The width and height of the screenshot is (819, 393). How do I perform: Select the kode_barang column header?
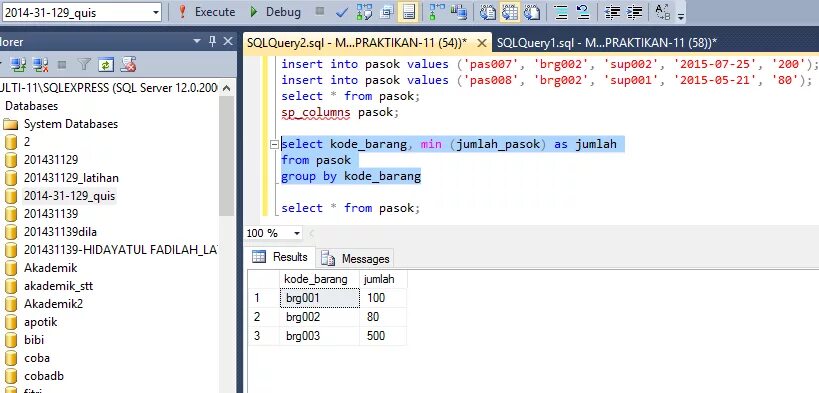click(319, 279)
